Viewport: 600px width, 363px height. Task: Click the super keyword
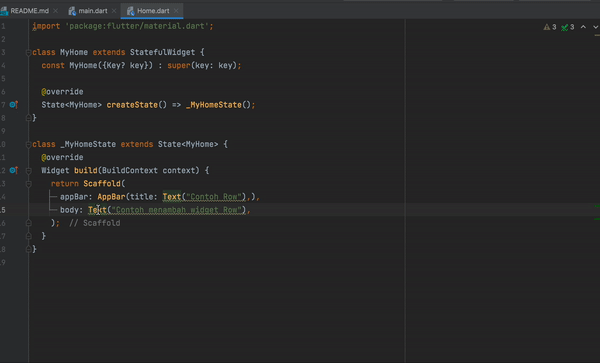click(179, 65)
